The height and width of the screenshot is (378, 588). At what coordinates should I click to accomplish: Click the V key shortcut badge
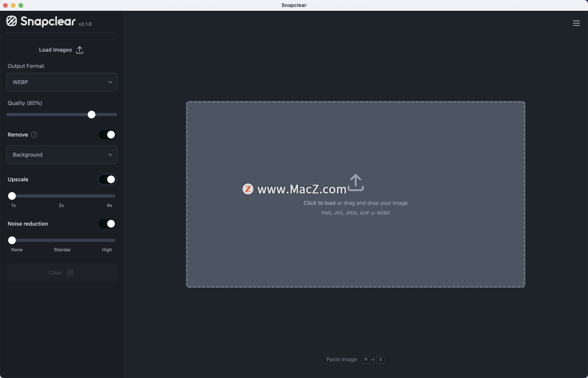coord(380,359)
